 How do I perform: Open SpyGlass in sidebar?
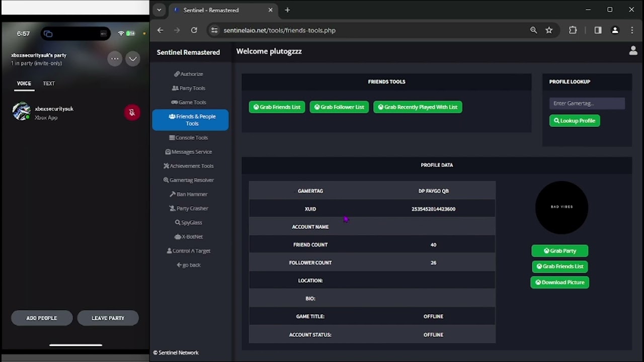[189, 222]
